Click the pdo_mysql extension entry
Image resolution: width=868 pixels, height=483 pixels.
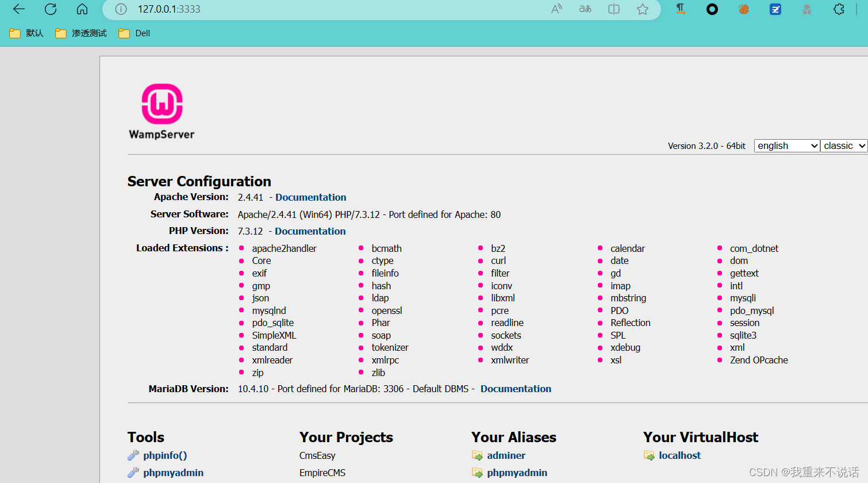[752, 310]
